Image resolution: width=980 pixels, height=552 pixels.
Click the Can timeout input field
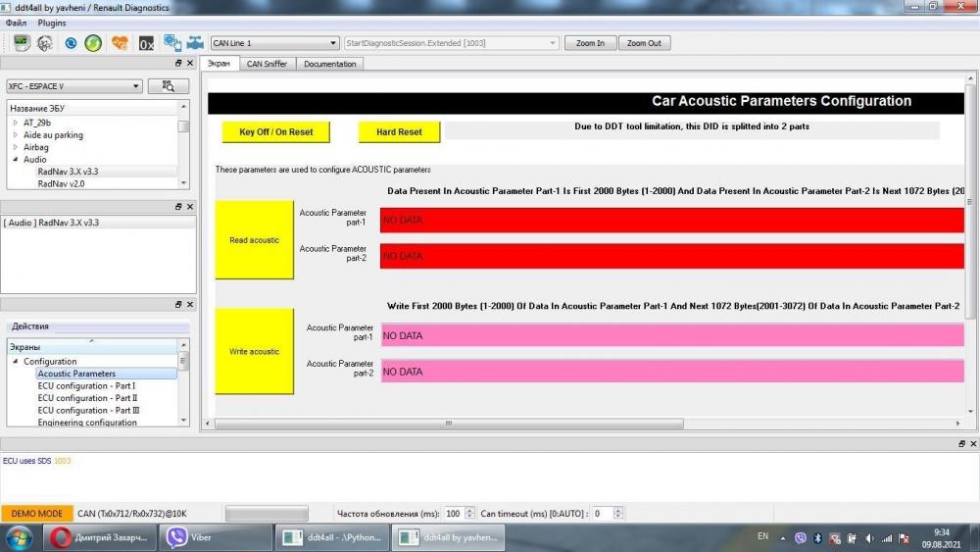[x=603, y=513]
